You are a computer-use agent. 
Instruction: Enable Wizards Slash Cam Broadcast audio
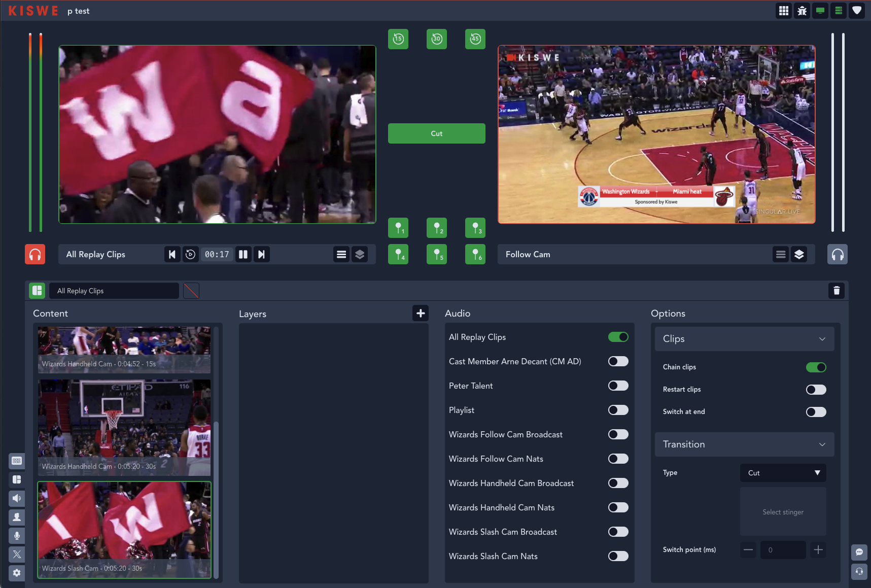point(618,532)
